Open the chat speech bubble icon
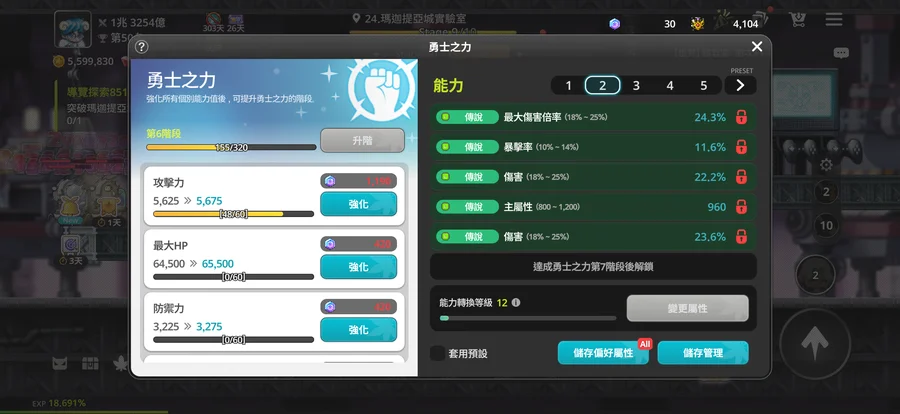Image resolution: width=900 pixels, height=414 pixels. [841, 53]
